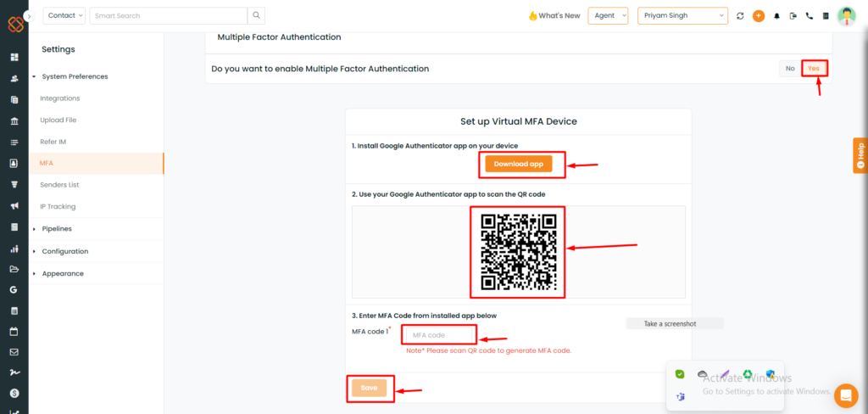
Task: Select the MFA settings item
Action: [x=97, y=164]
